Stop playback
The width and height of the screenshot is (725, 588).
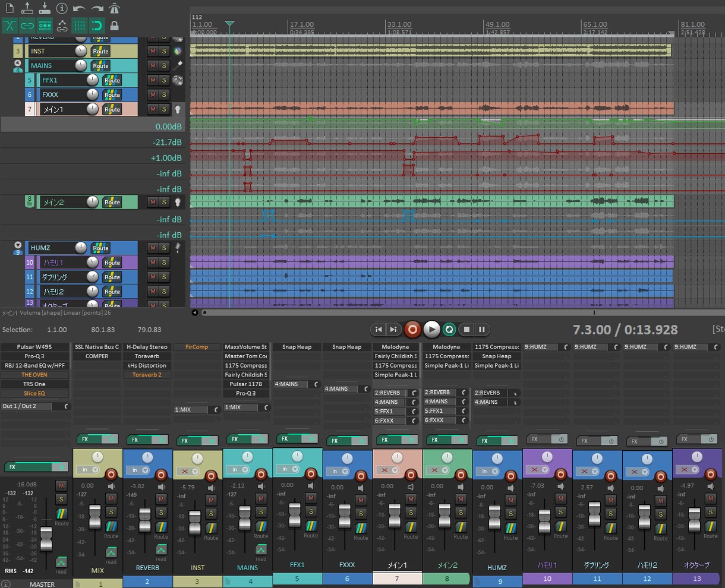[467, 329]
